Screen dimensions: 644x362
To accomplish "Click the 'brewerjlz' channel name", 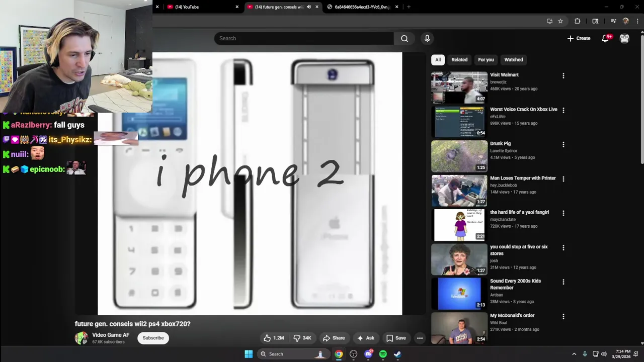I will [x=498, y=82].
